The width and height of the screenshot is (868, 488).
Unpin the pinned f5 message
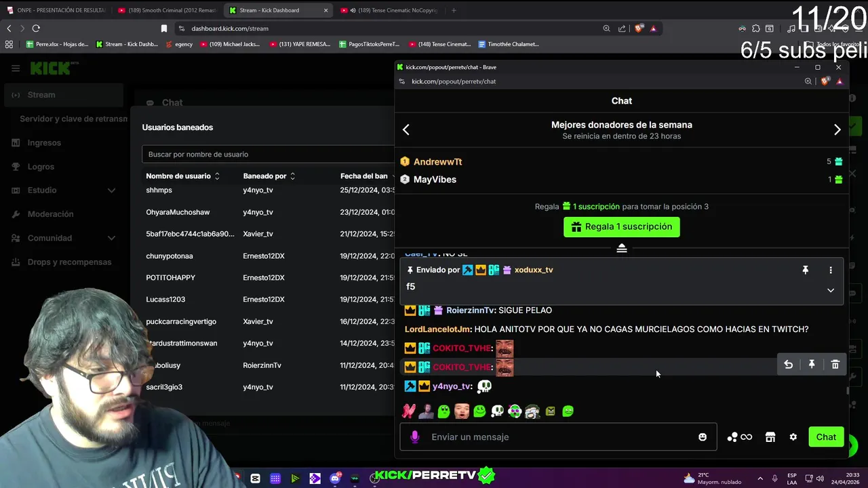click(806, 270)
